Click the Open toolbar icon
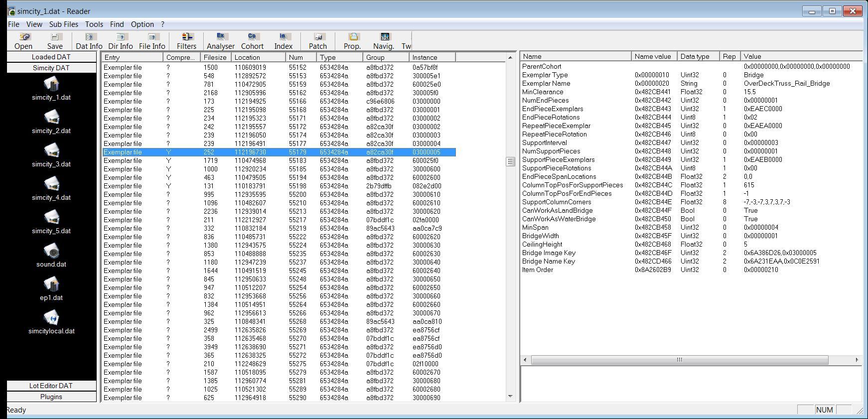Viewport: 868px width, 419px height. (x=23, y=41)
